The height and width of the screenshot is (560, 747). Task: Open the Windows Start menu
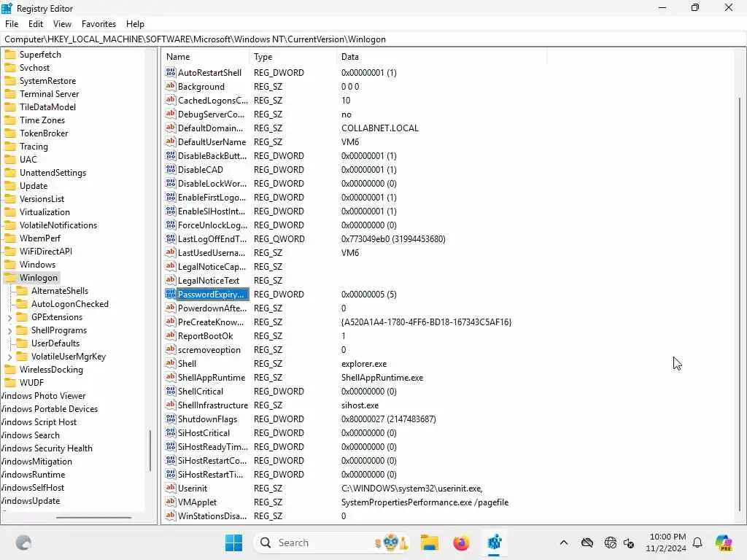point(233,542)
